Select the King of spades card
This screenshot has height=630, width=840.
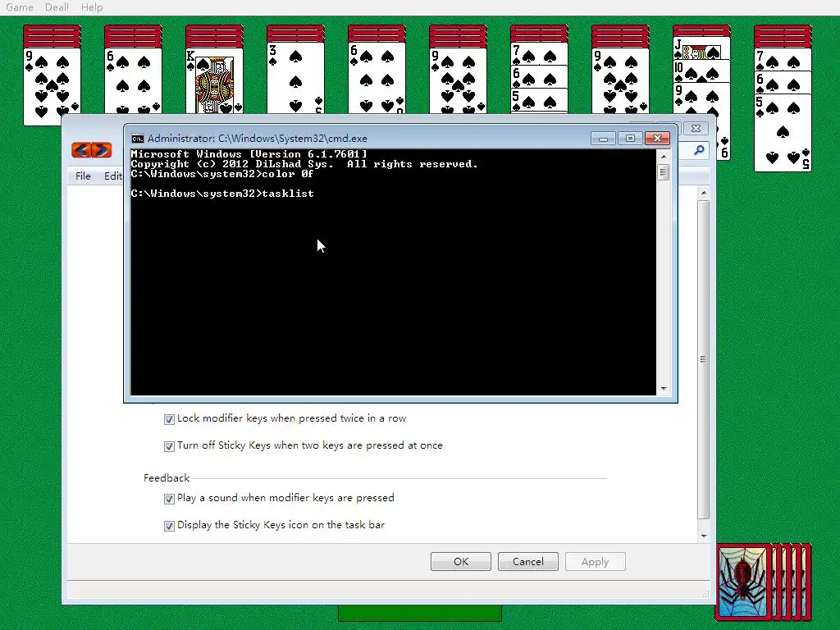(x=214, y=81)
